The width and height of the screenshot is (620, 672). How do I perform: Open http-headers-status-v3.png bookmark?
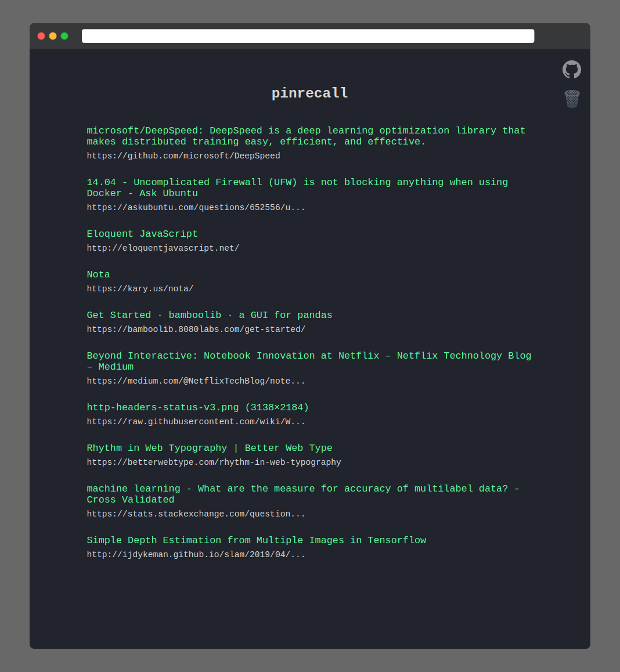click(197, 407)
